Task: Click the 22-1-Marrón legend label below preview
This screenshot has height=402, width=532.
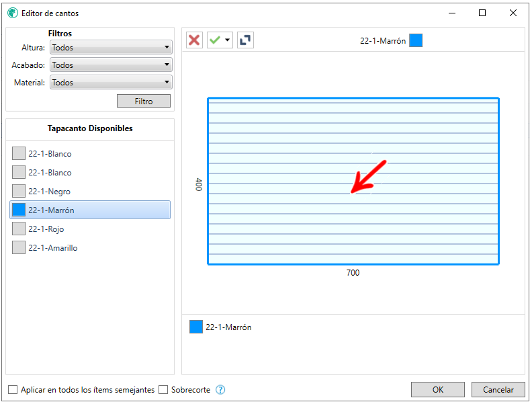Action: click(x=228, y=327)
